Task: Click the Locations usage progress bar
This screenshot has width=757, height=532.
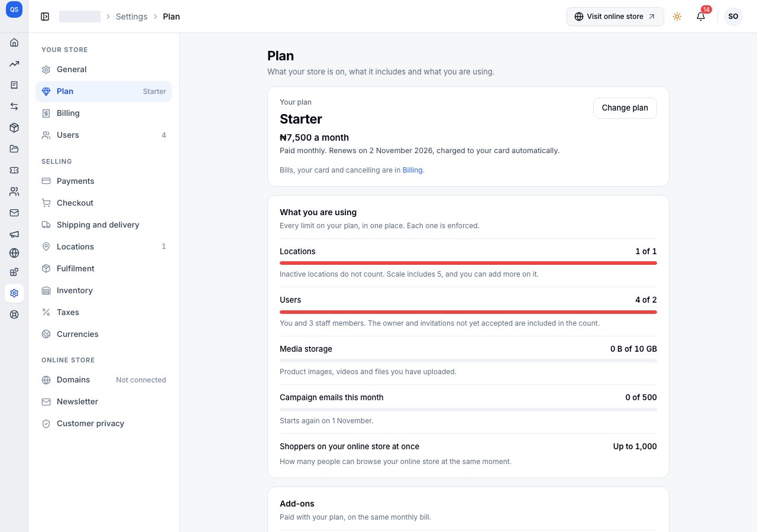Action: [x=468, y=263]
